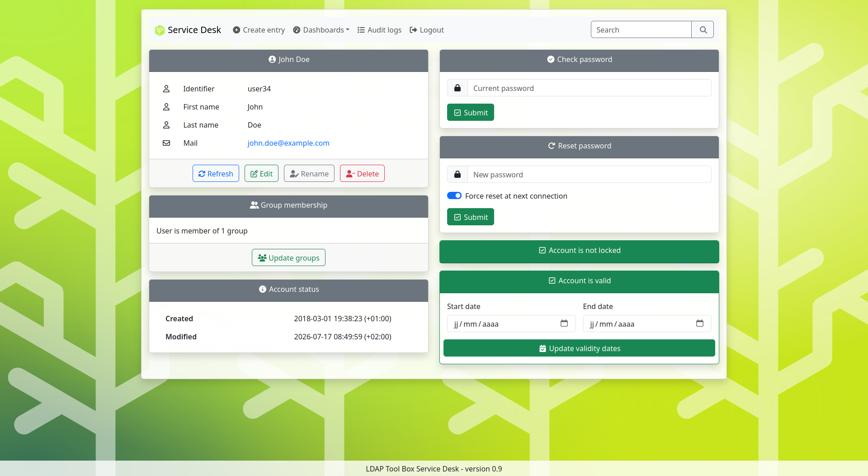The height and width of the screenshot is (476, 868).
Task: Click the Refresh button
Action: (216, 173)
